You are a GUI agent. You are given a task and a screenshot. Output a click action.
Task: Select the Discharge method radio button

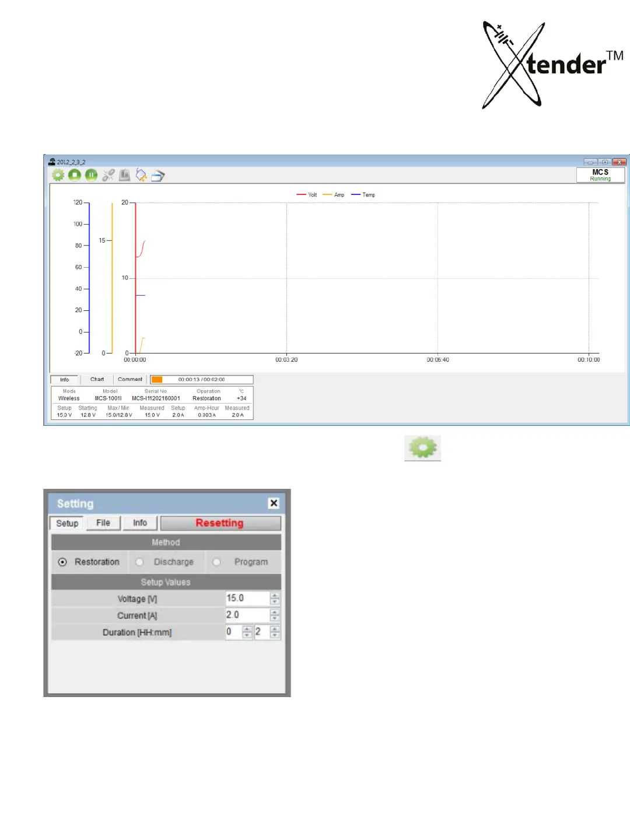click(139, 562)
